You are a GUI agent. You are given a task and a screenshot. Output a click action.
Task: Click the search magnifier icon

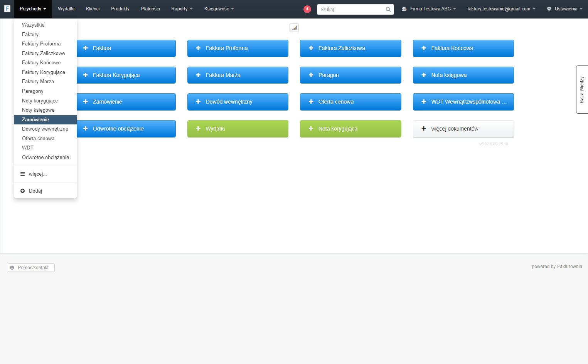click(388, 10)
